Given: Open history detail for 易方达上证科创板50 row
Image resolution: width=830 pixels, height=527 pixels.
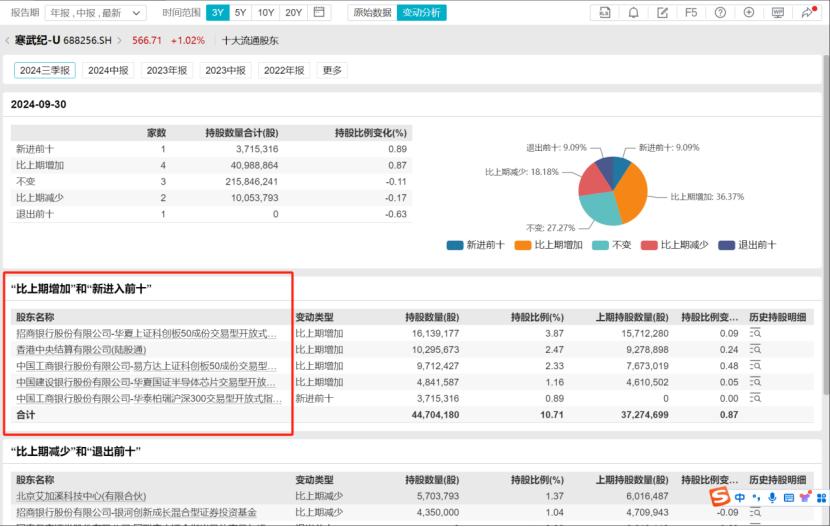Looking at the screenshot, I should click(755, 366).
